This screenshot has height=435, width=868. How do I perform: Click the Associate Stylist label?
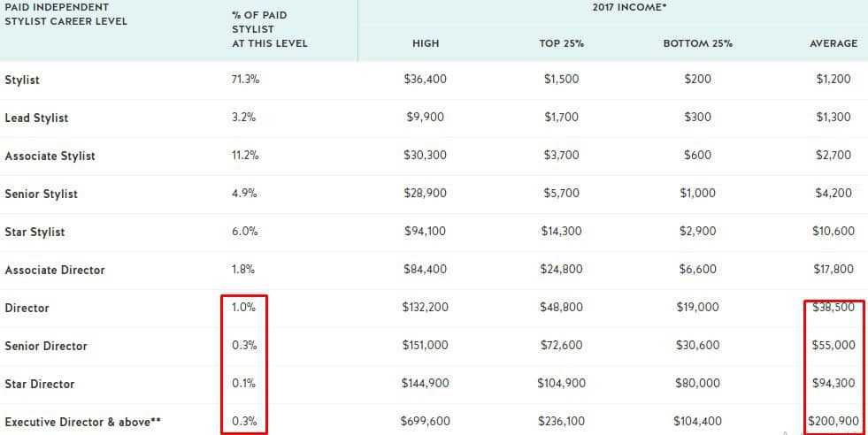pyautogui.click(x=50, y=156)
